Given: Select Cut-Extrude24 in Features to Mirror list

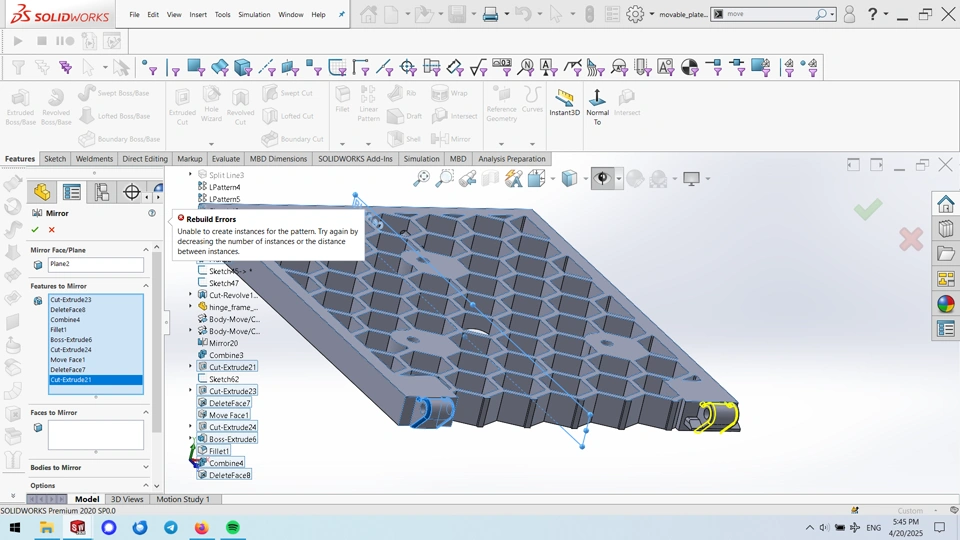Looking at the screenshot, I should point(70,350).
